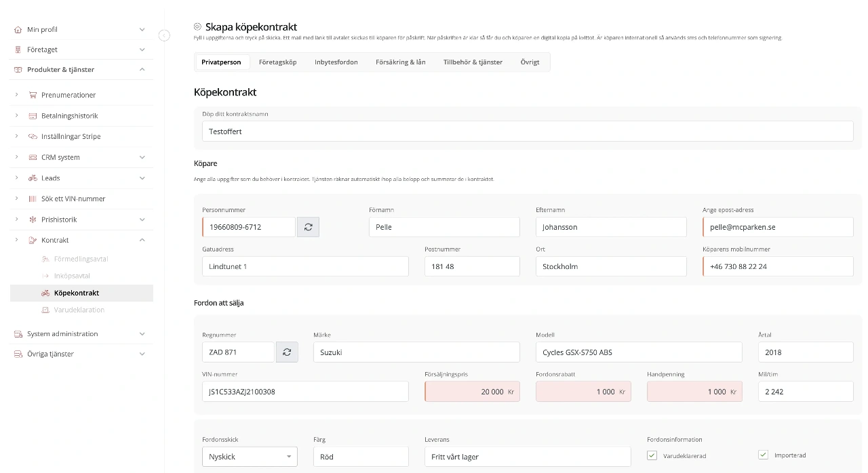Switch to the Företagsköp tab
The width and height of the screenshot is (868, 473).
(x=277, y=62)
